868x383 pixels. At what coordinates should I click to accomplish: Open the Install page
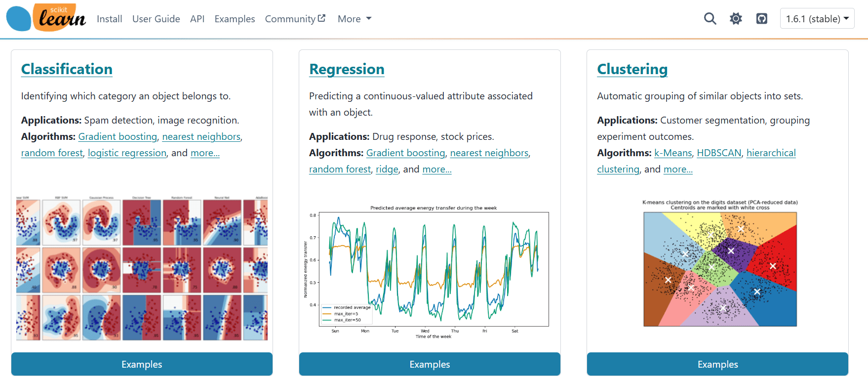[x=109, y=19]
